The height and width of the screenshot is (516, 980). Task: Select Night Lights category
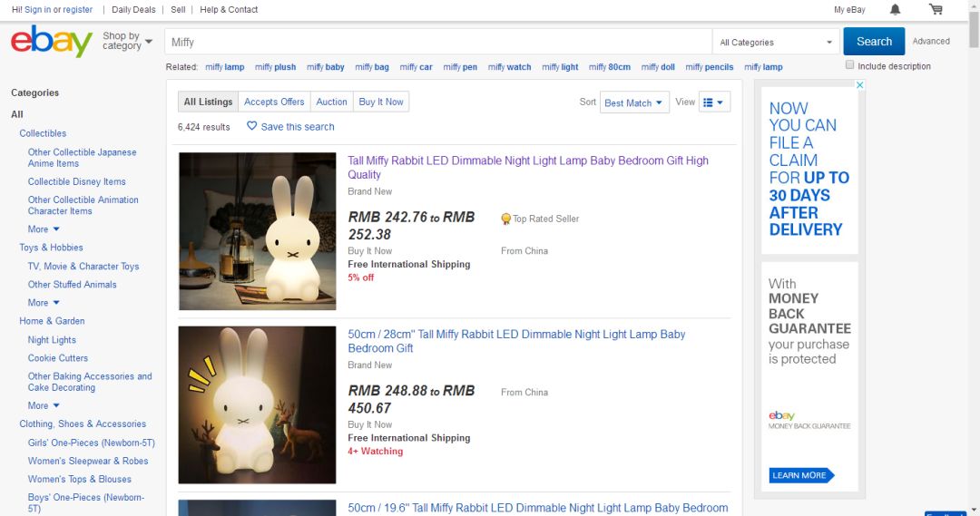[x=52, y=340]
